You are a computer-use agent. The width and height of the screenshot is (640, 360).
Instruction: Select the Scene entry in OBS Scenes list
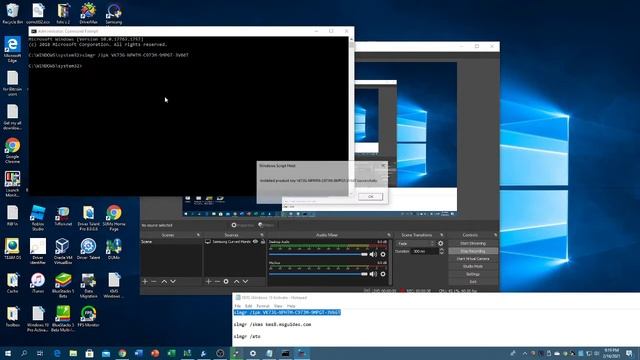point(171,242)
